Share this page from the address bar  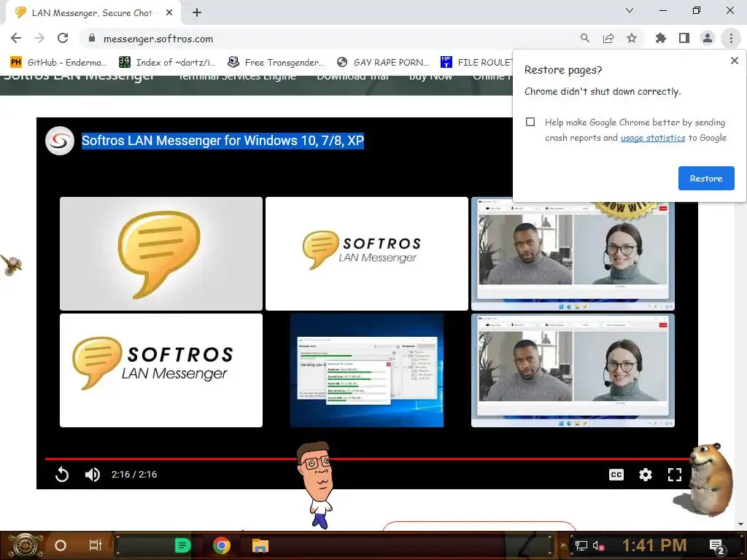pyautogui.click(x=608, y=38)
